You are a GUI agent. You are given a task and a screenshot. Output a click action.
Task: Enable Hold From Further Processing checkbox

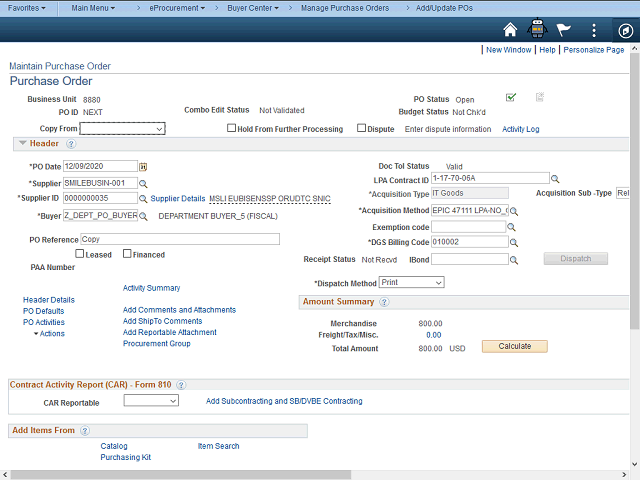pos(232,129)
